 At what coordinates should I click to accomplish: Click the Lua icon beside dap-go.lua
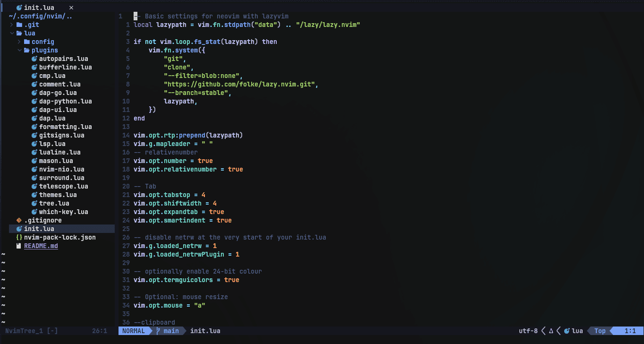34,93
